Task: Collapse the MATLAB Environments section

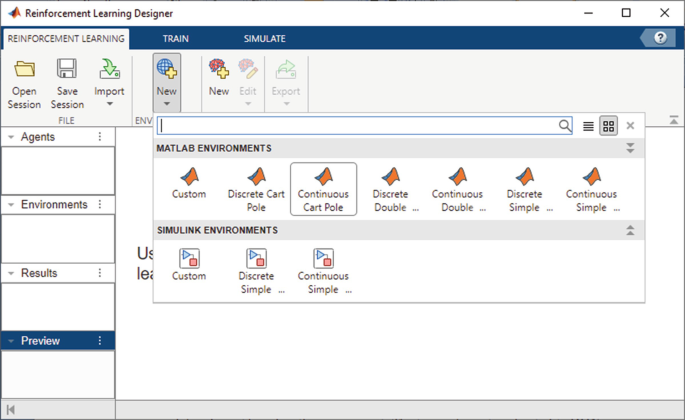Action: pyautogui.click(x=630, y=148)
